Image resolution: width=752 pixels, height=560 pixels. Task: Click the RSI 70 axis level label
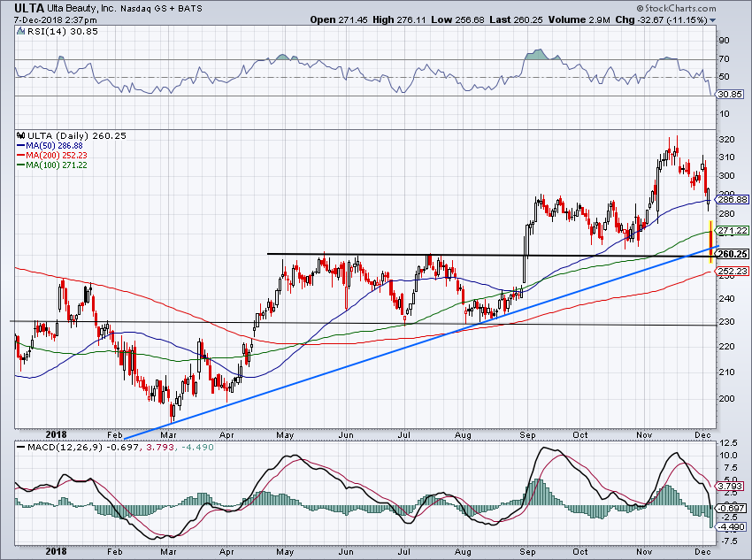click(x=725, y=59)
